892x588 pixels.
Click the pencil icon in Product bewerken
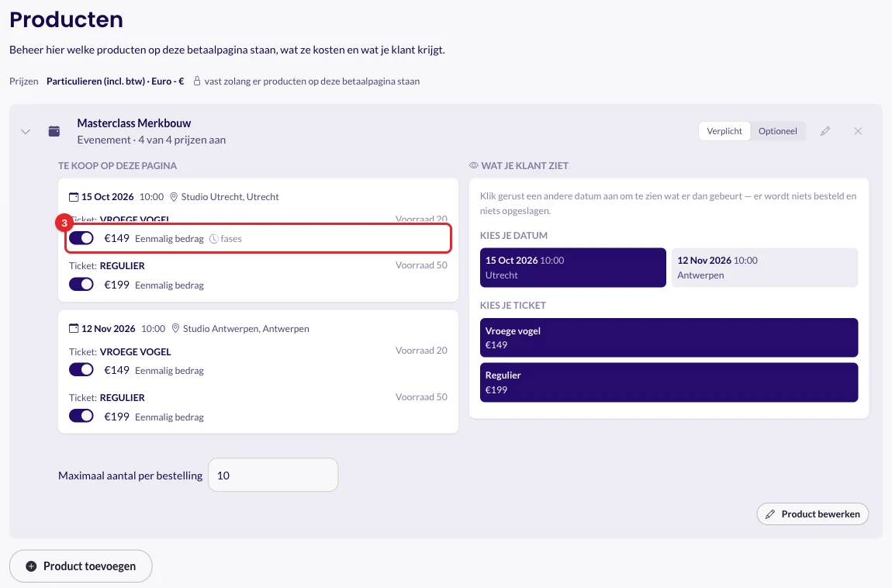tap(770, 514)
